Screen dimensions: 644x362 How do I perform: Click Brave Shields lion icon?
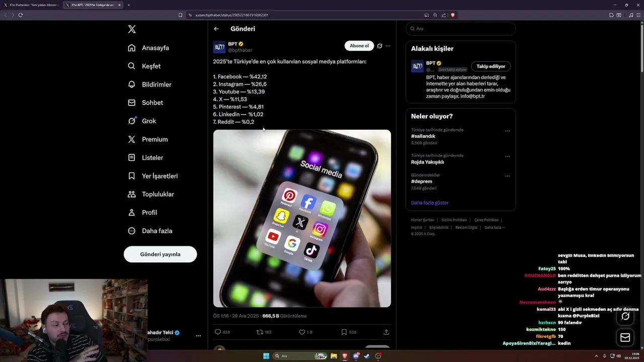point(453,15)
